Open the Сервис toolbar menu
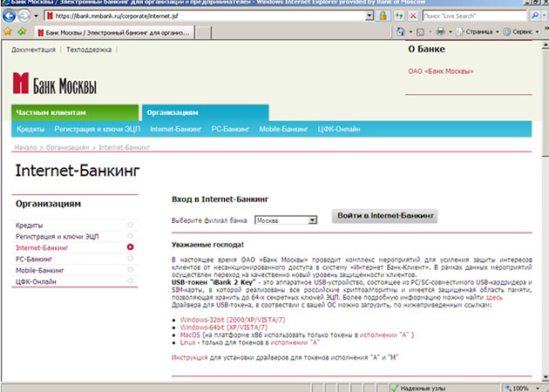 tap(521, 32)
